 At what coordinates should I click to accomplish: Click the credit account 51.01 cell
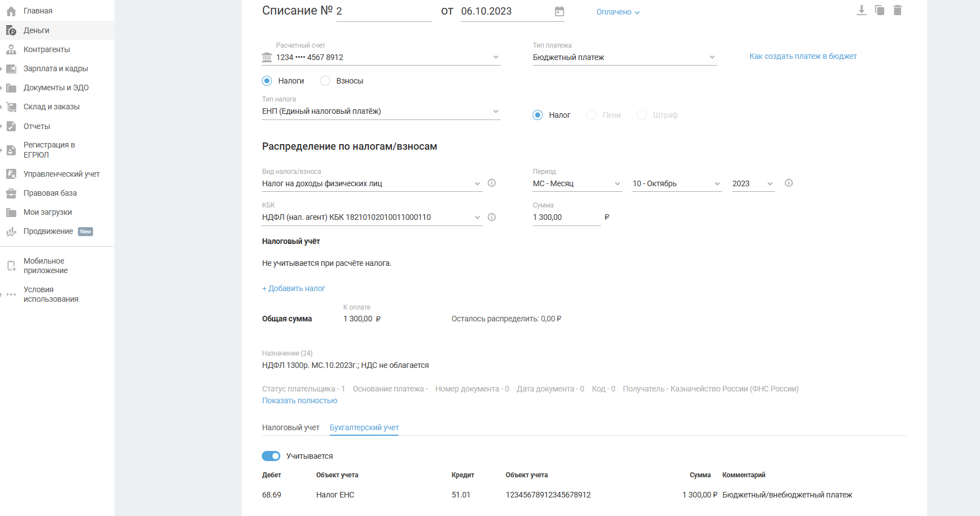click(461, 495)
